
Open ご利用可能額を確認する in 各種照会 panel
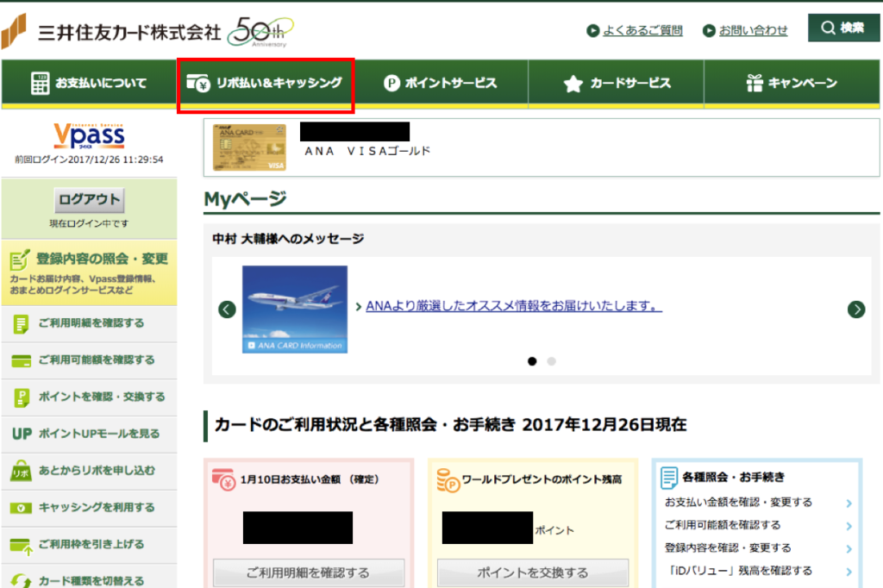(723, 525)
